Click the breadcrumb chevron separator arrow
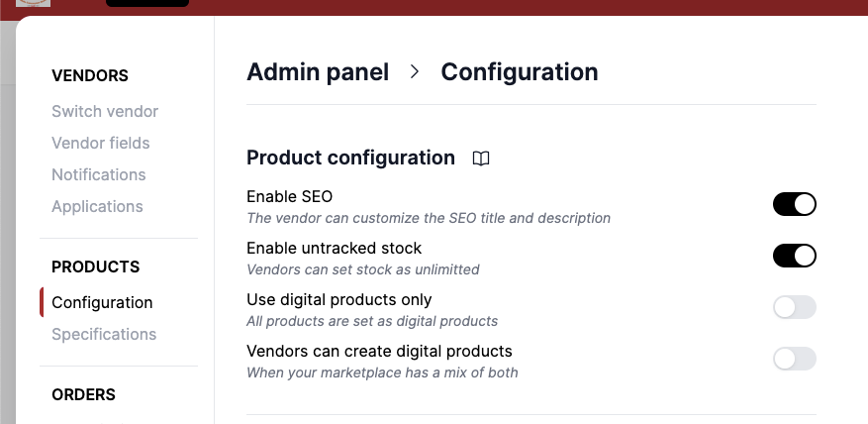The height and width of the screenshot is (424, 868). 415,72
